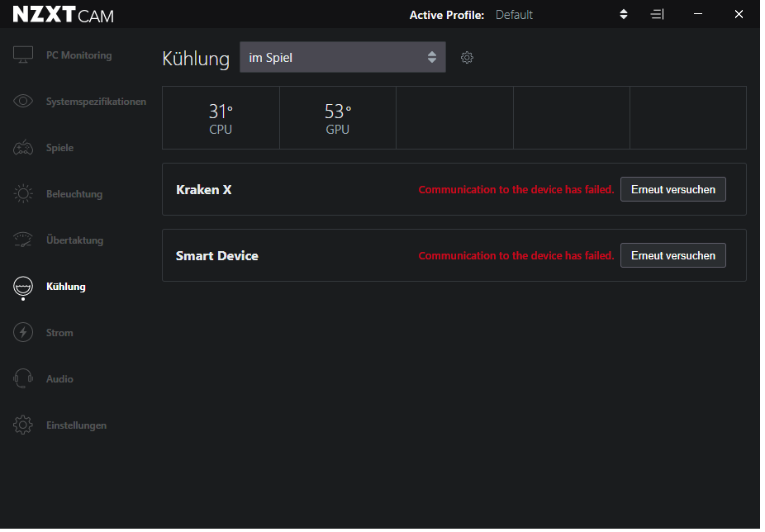Click the Einstellungen gear icon in sidebar
This screenshot has height=532, width=765.
pyautogui.click(x=23, y=425)
